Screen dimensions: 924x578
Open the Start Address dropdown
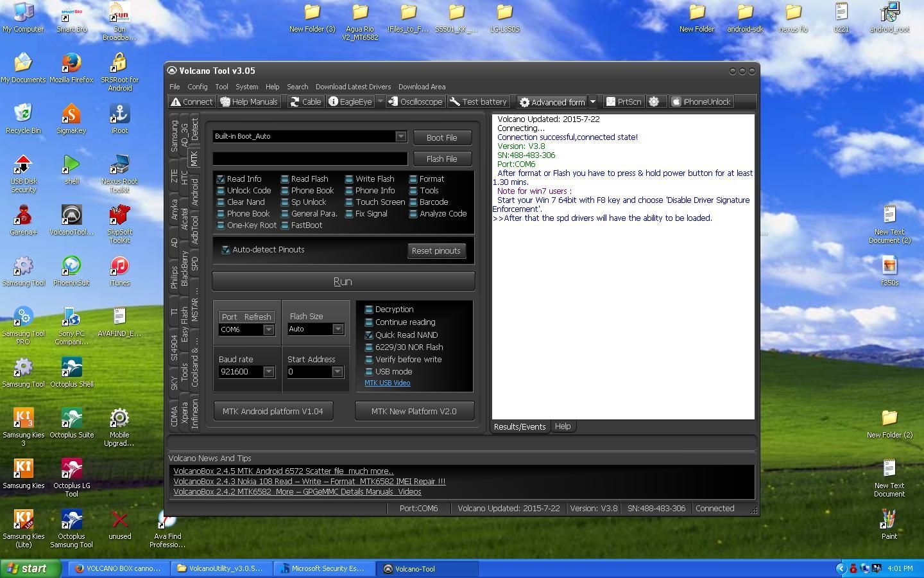337,372
